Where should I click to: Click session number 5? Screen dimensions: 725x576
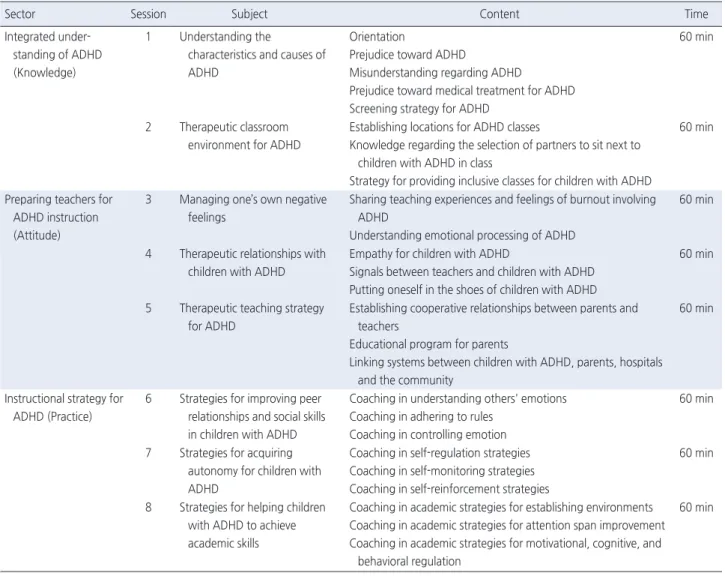[x=148, y=308]
